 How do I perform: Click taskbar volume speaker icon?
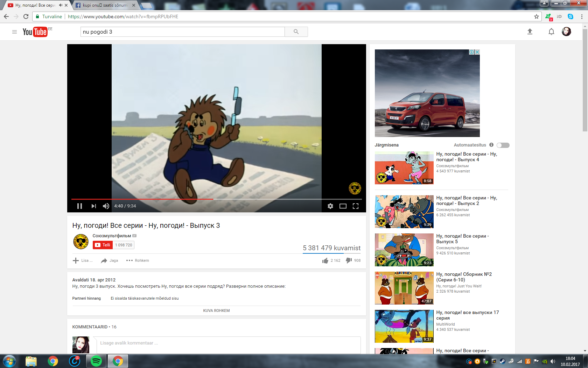pos(553,361)
